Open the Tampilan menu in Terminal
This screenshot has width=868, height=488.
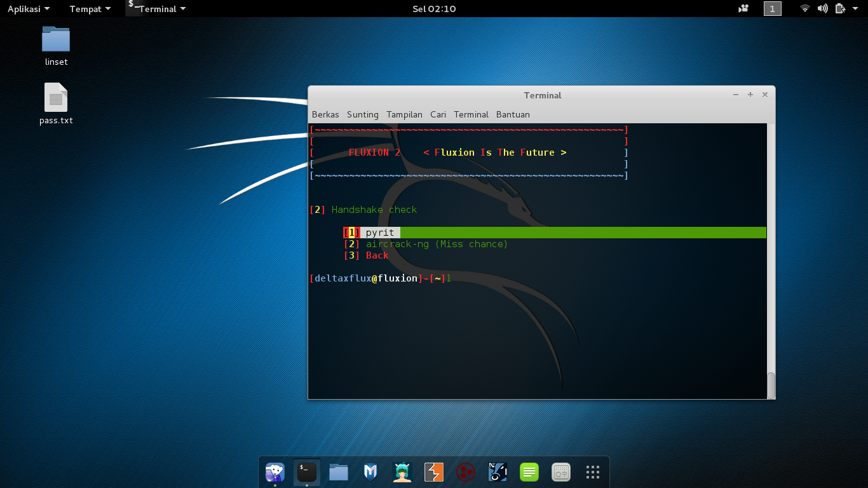[404, 114]
